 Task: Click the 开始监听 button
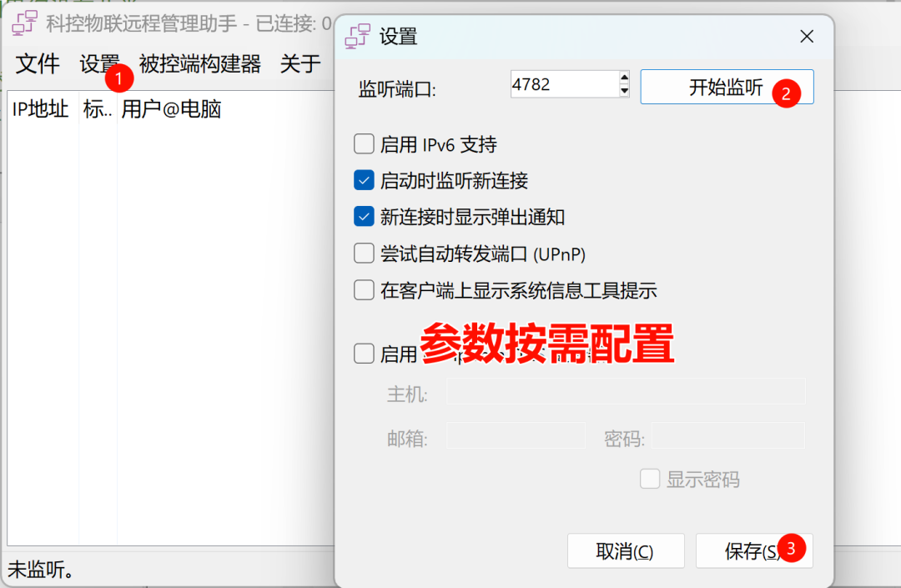[x=727, y=87]
